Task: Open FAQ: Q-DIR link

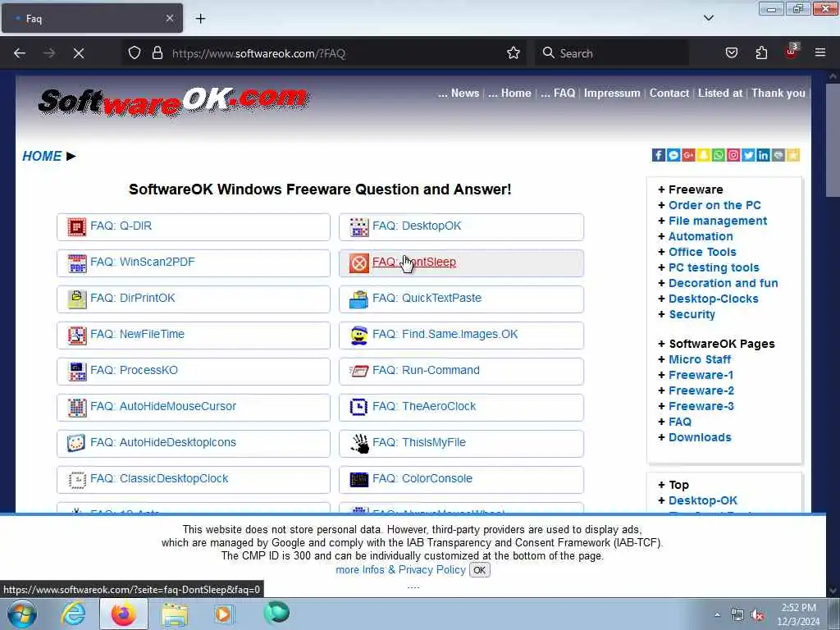Action: pos(121,226)
